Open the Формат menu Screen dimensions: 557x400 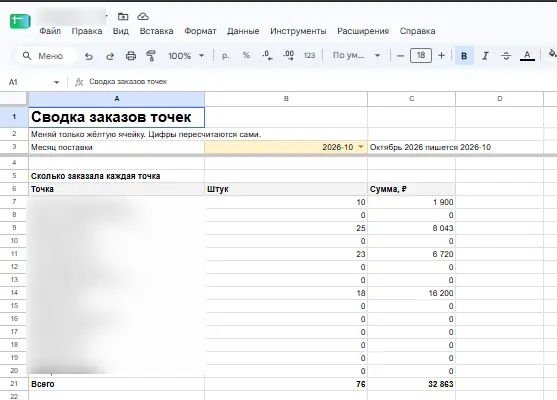click(x=200, y=31)
